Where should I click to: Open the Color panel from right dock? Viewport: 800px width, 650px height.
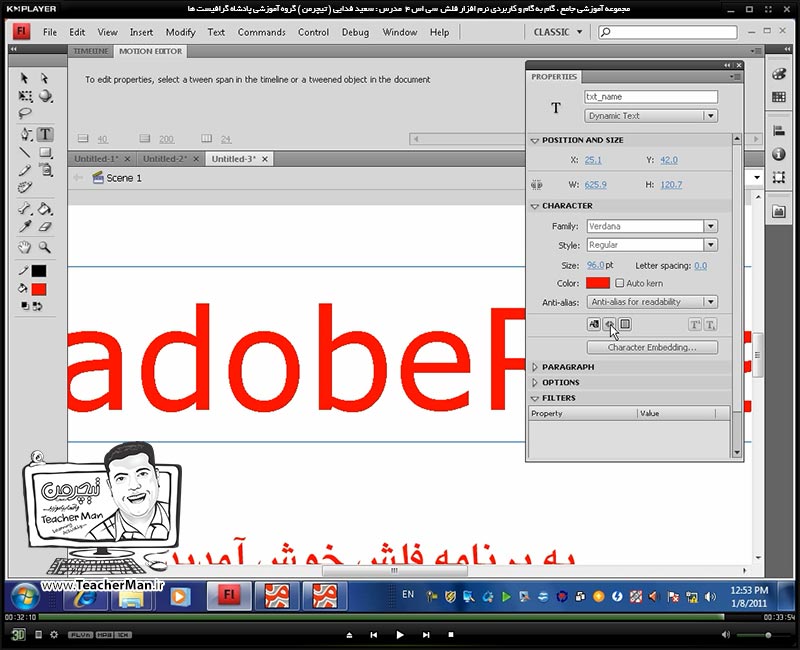[779, 73]
